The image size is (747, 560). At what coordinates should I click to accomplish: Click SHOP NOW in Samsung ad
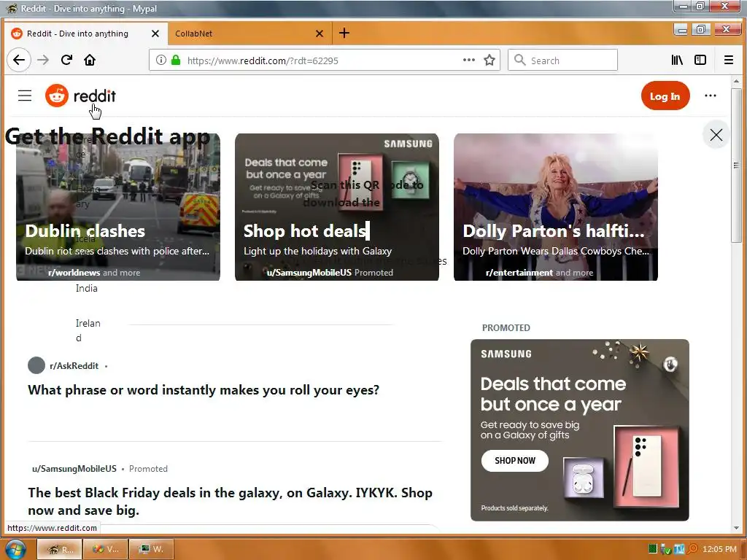point(514,461)
